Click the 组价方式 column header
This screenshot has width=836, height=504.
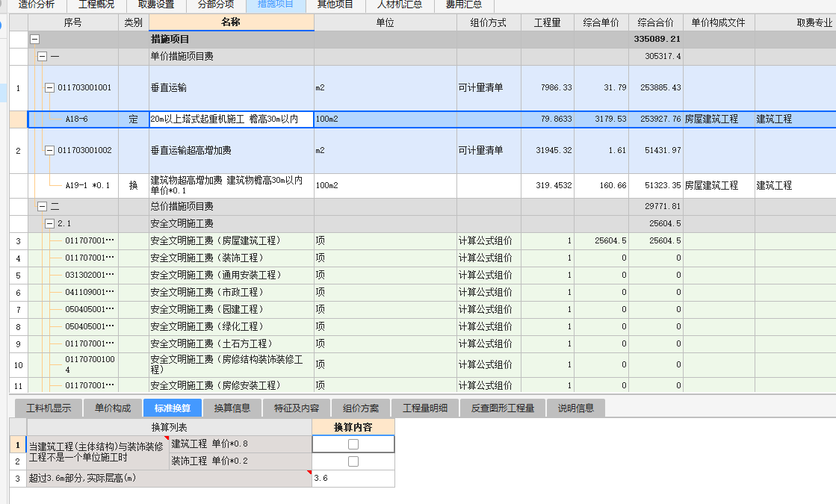click(489, 22)
